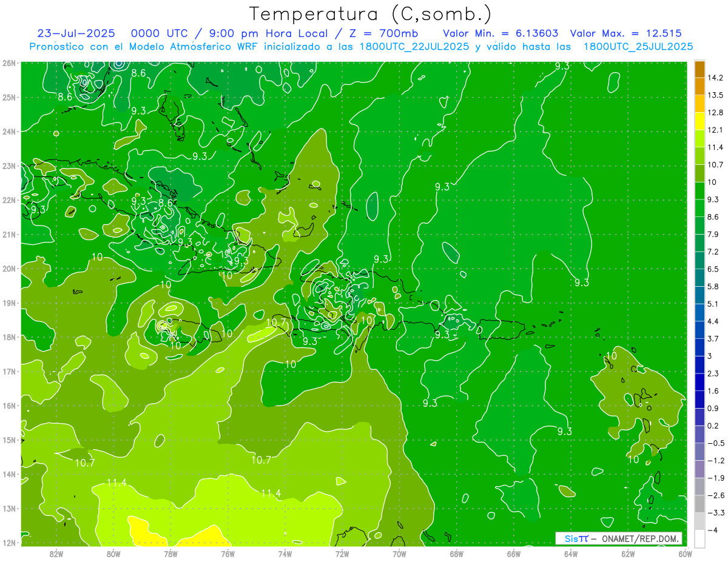Click the '26N' latitude axis label
728x562 pixels.
(9, 62)
